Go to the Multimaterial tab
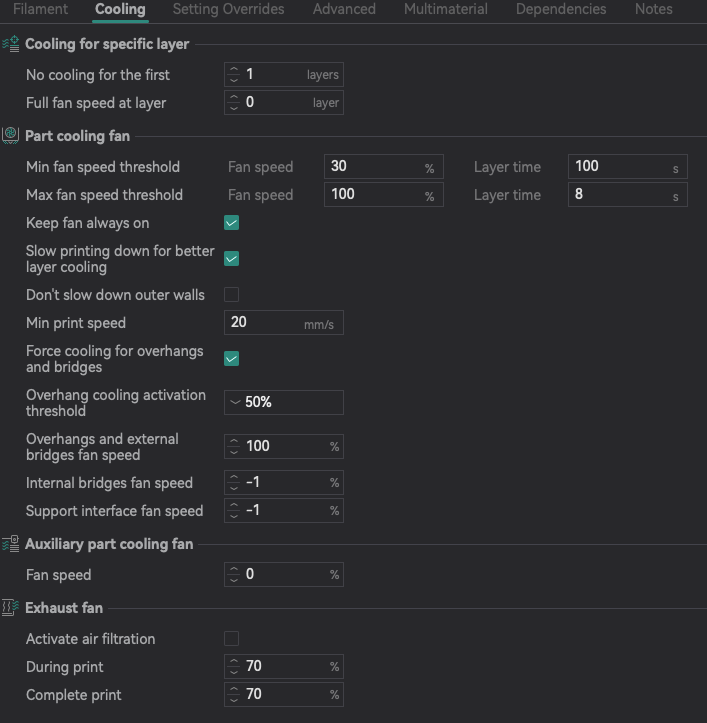Viewport: 707px width, 723px height. click(x=446, y=9)
